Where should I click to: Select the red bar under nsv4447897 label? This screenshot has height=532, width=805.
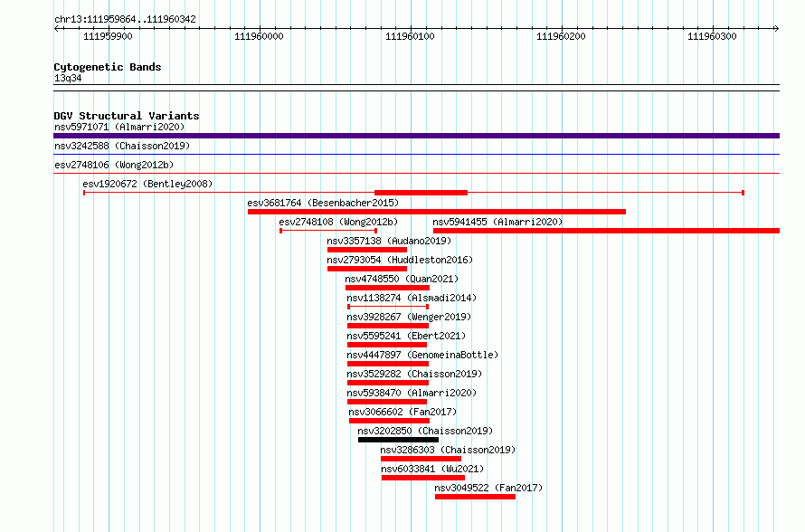pos(388,364)
